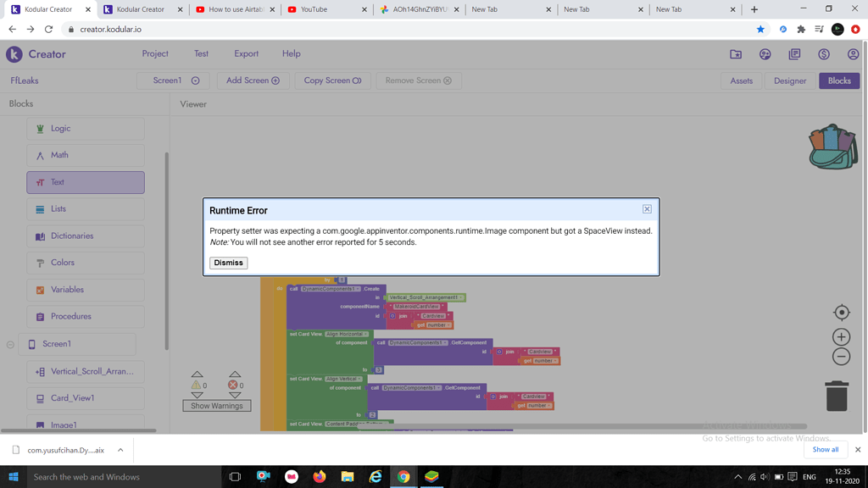Open the Assets panel
Viewport: 868px width, 488px height.
741,80
